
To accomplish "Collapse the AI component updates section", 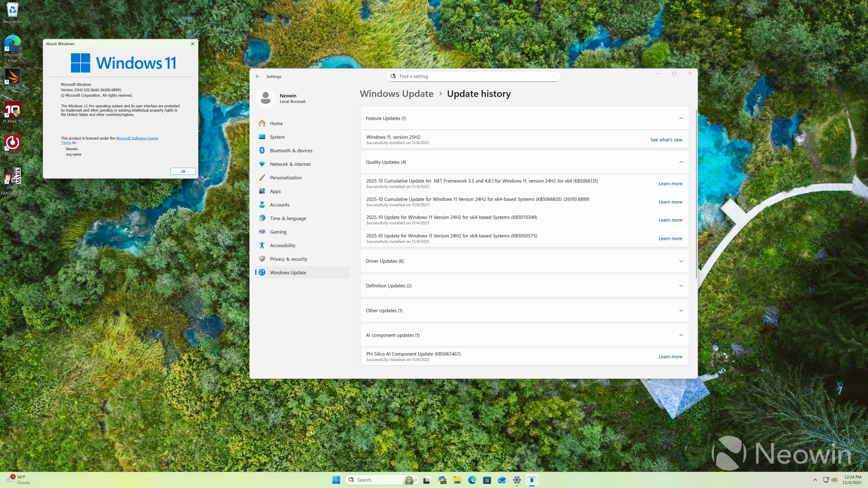I will (681, 335).
